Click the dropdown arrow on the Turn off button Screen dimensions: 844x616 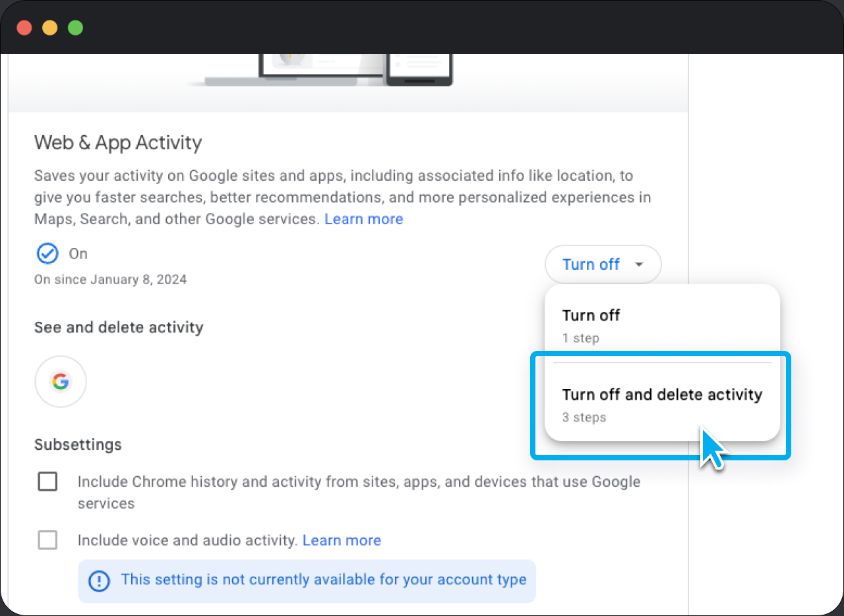click(638, 264)
